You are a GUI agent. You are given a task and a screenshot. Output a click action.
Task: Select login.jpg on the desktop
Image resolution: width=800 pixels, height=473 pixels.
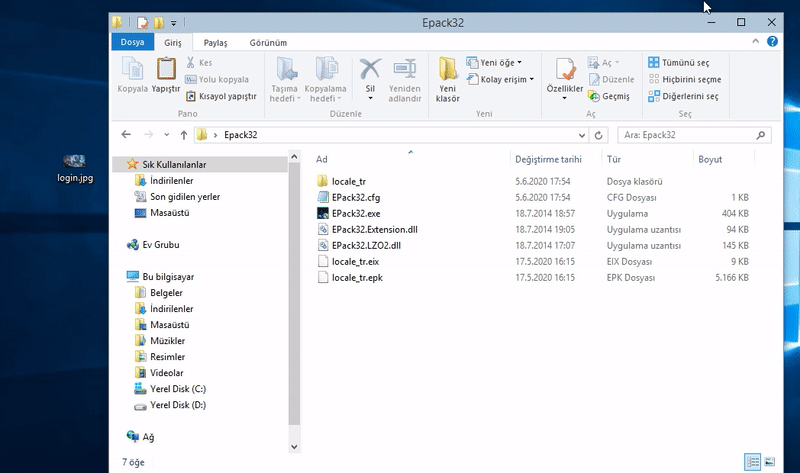75,168
